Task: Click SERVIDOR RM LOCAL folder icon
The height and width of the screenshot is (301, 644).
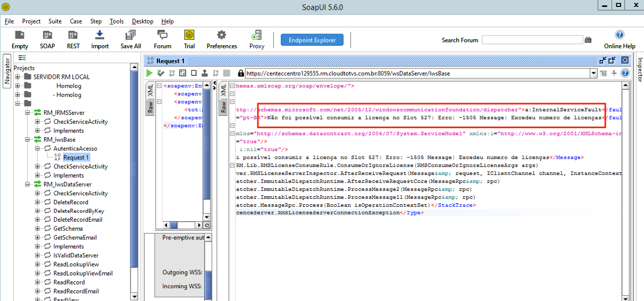Action: click(x=27, y=77)
